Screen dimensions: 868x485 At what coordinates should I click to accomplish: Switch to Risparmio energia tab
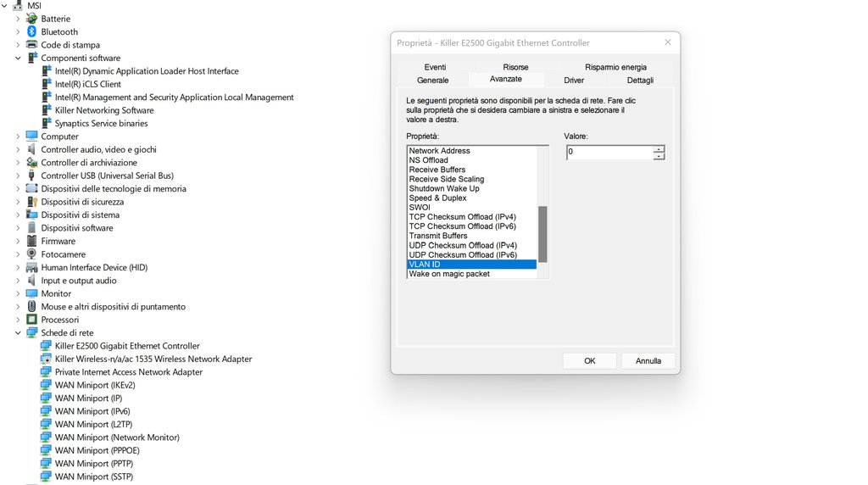click(615, 67)
